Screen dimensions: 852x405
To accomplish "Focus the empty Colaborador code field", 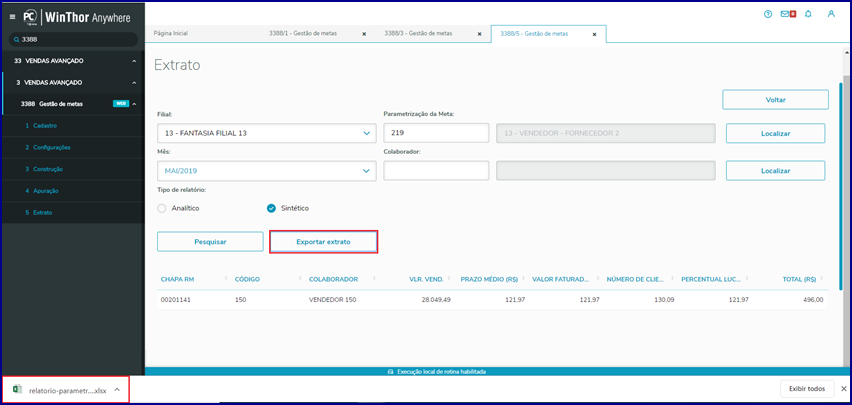I will click(x=436, y=171).
